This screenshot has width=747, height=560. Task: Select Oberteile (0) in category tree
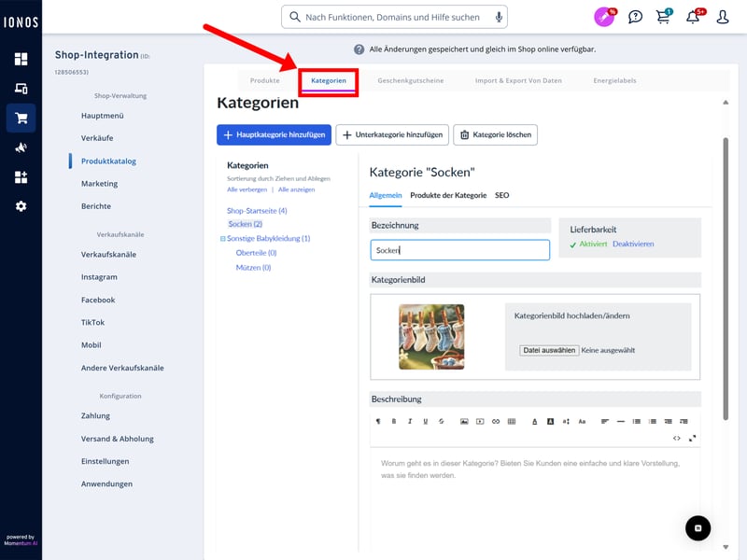[x=256, y=253]
